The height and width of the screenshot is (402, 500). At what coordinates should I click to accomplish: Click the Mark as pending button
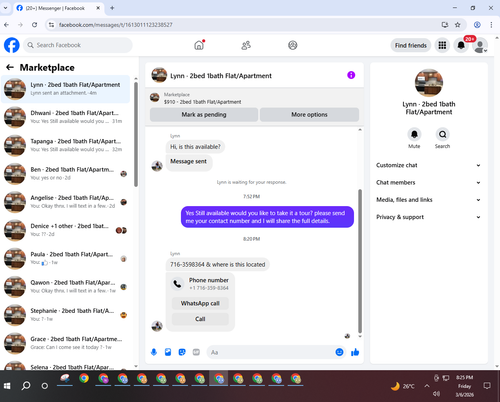204,114
